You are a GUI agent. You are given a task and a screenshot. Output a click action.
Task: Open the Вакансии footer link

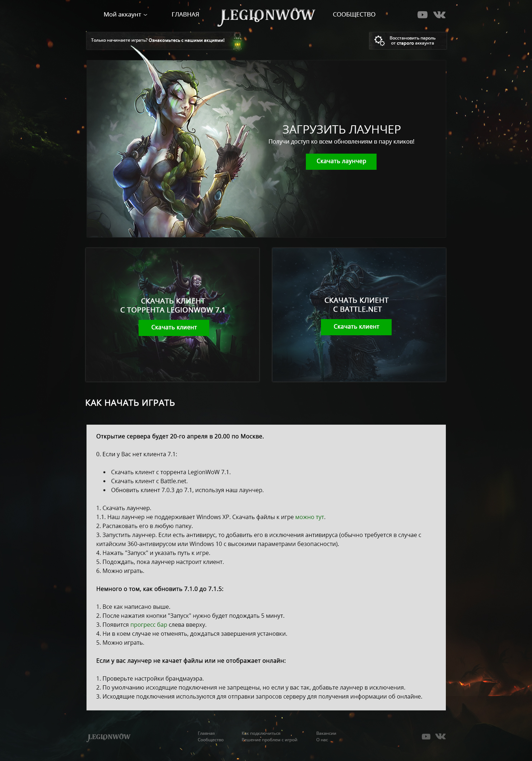tap(326, 733)
